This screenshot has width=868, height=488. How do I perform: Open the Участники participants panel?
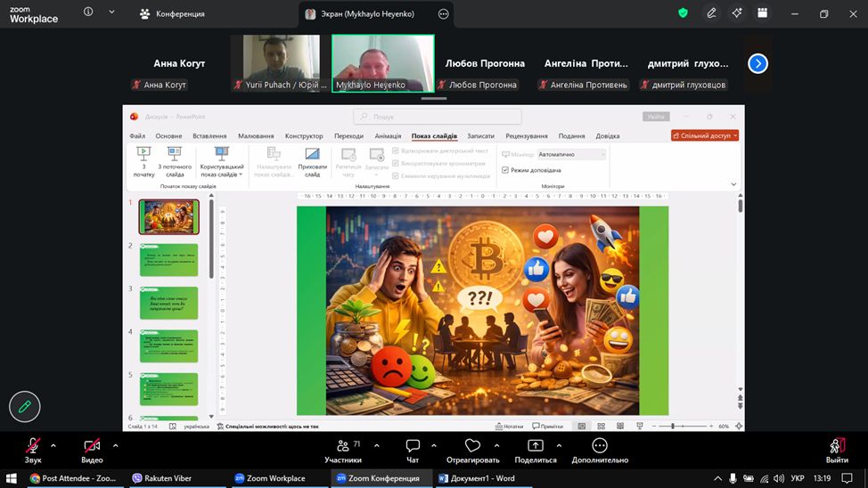342,445
